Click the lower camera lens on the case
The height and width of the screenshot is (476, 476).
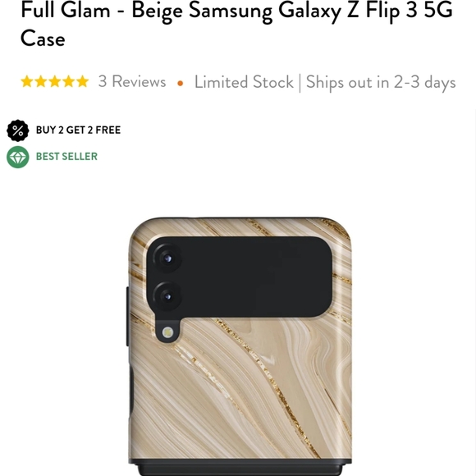(167, 296)
